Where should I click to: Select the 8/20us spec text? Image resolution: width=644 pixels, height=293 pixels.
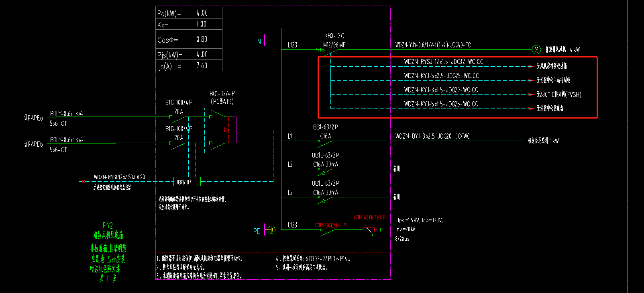tap(402, 239)
